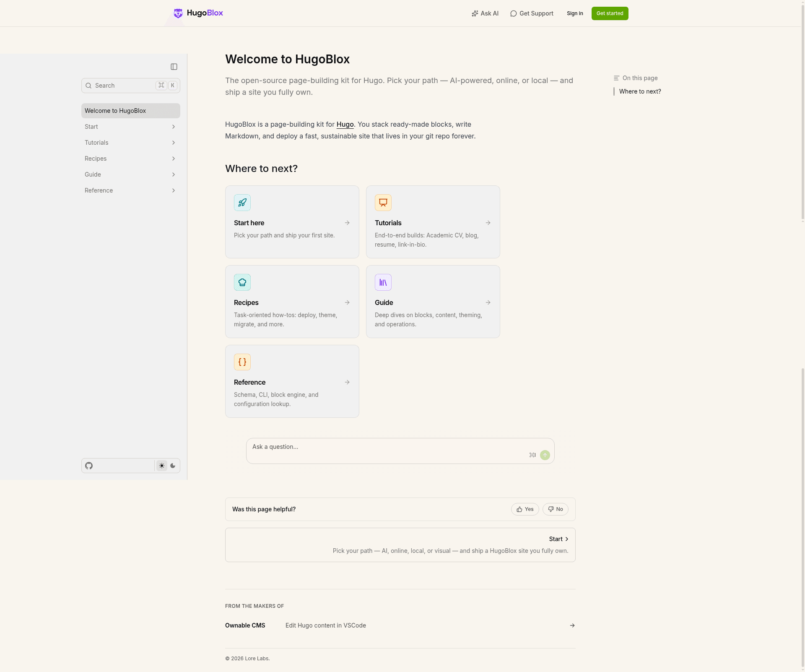Viewport: 805px width, 672px height.
Task: Expand the Reference sidebar section chevron
Action: tap(174, 190)
